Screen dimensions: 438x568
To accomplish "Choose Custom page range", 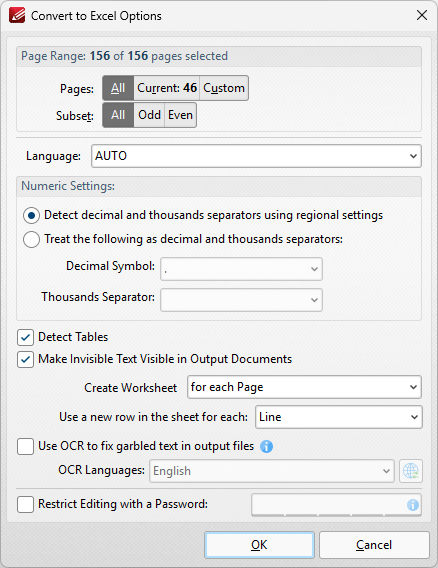I will [224, 88].
